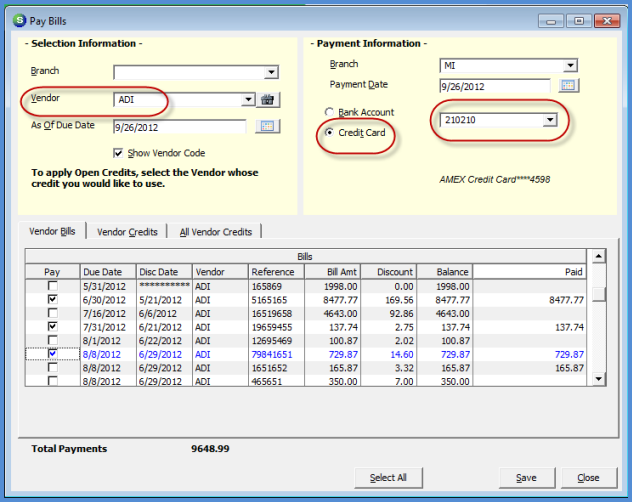This screenshot has width=632, height=502.
Task: Open calendar picker for Payment Date
Action: (568, 86)
